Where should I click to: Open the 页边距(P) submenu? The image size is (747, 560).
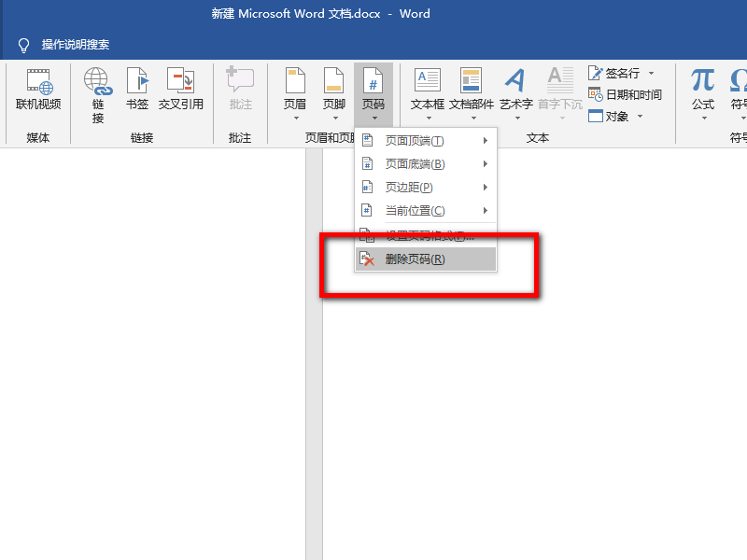point(426,188)
